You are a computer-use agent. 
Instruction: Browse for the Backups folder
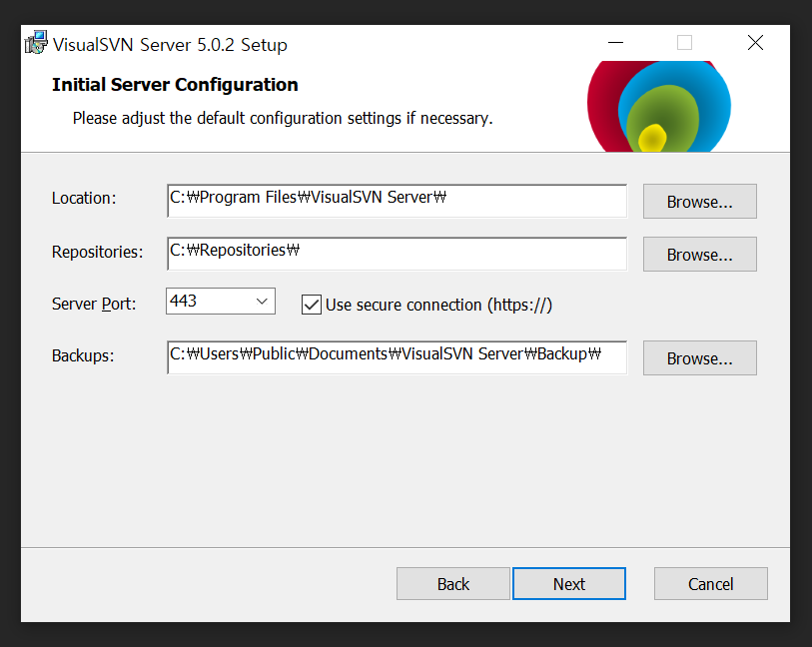699,358
